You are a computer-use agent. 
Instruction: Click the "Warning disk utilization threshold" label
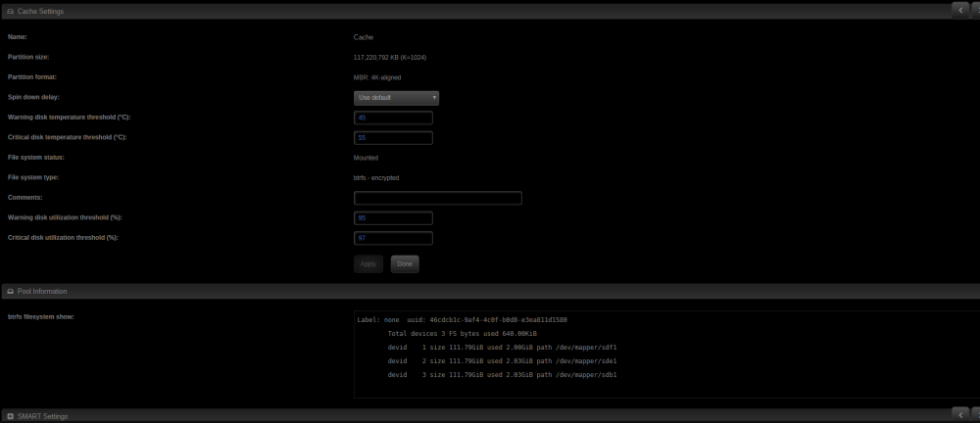(x=65, y=217)
